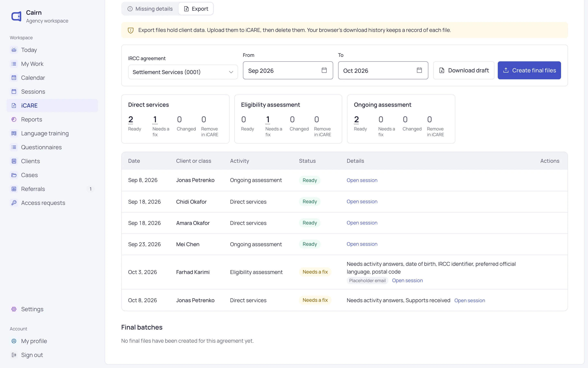The height and width of the screenshot is (368, 588).
Task: Click the Settings gear icon
Action: (x=14, y=309)
